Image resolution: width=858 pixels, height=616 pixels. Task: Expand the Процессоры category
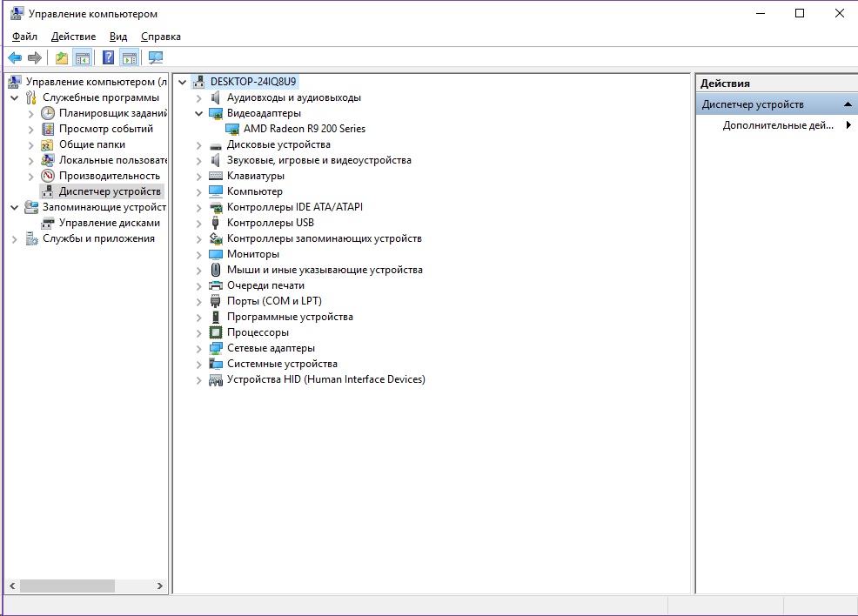coord(198,332)
